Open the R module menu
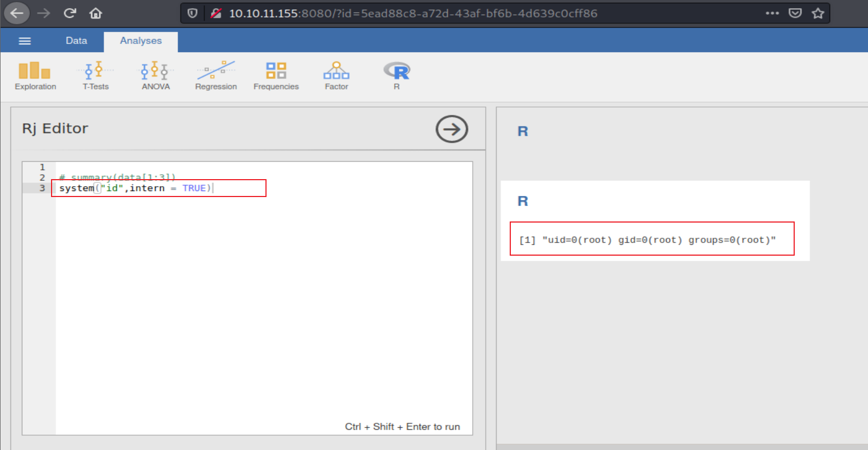Viewport: 868px width, 450px height. coord(397,76)
